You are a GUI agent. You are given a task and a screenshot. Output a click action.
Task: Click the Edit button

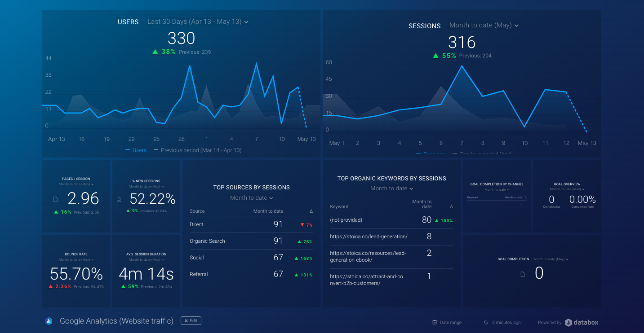coord(191,320)
